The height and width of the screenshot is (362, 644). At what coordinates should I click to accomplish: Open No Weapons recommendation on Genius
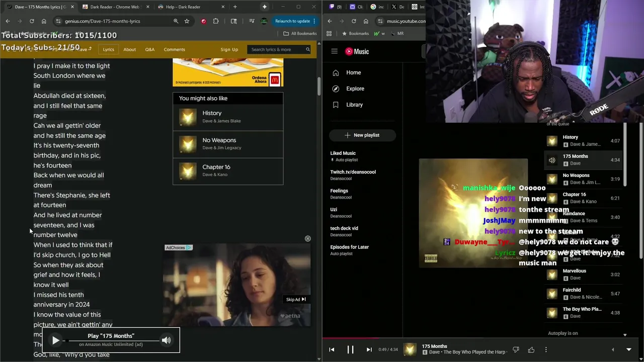coord(228,144)
